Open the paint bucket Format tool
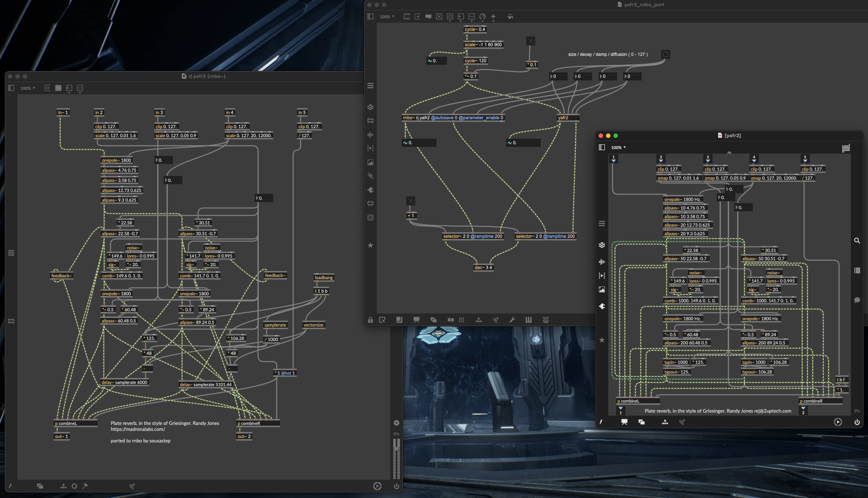 (510, 16)
